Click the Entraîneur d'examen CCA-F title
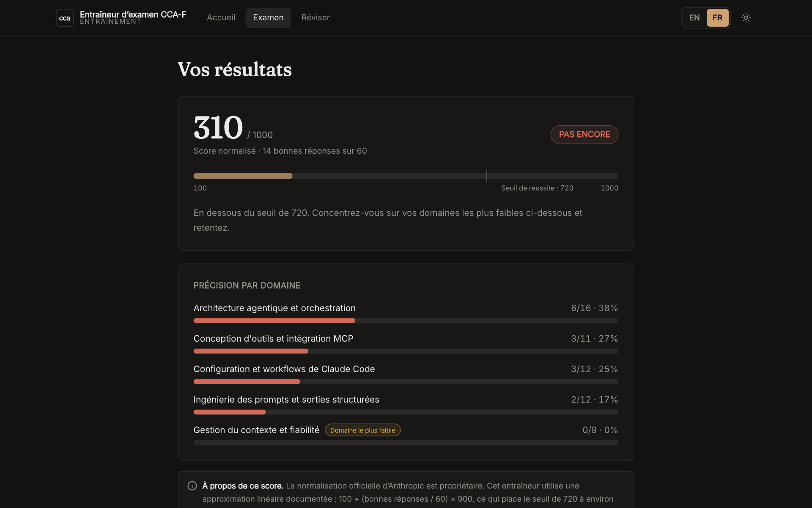 (x=133, y=14)
